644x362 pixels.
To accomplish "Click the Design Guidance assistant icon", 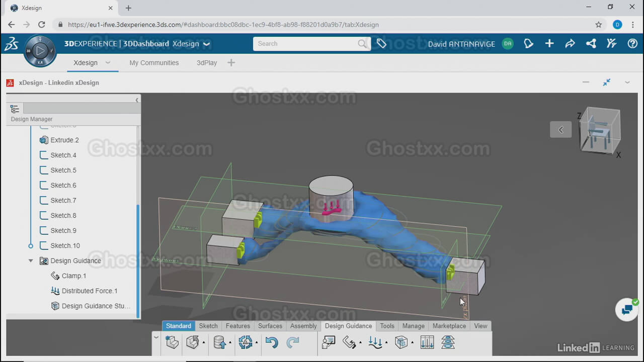I will tap(329, 342).
